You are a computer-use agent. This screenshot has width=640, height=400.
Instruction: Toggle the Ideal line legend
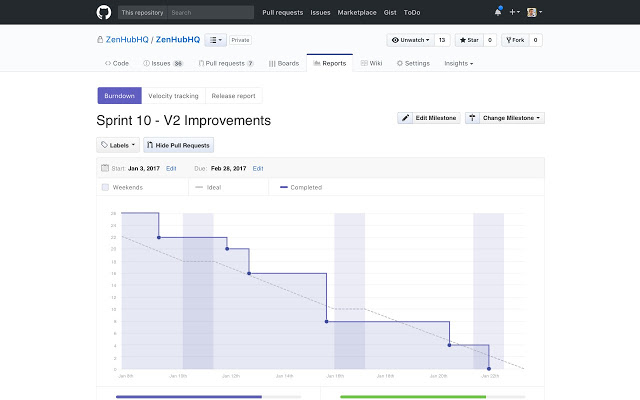coord(208,187)
